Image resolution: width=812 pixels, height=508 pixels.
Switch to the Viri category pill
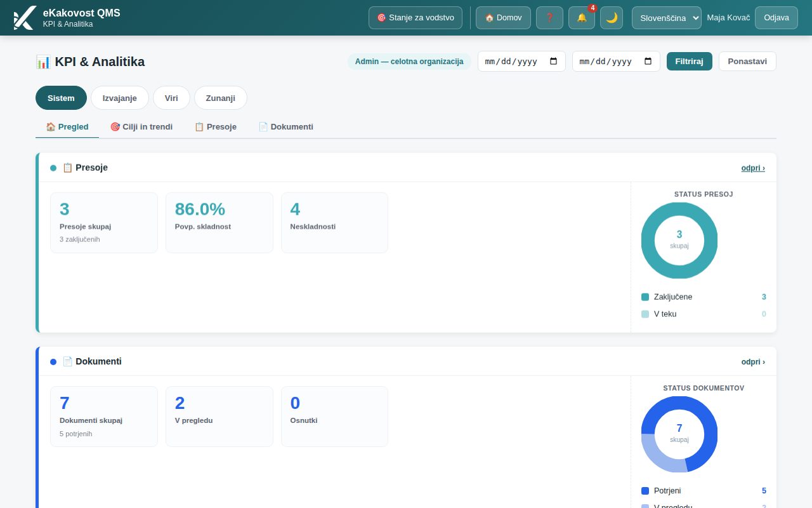click(171, 98)
